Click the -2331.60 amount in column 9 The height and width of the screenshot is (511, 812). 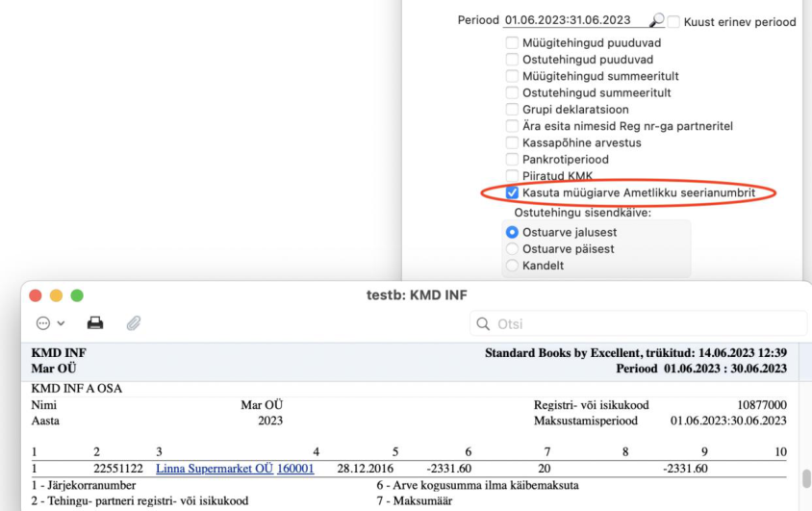[685, 468]
